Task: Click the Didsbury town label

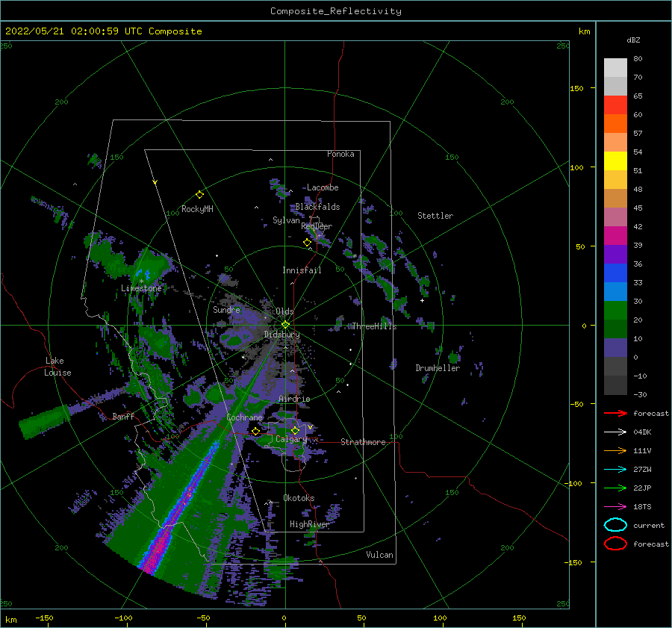Action: (281, 335)
